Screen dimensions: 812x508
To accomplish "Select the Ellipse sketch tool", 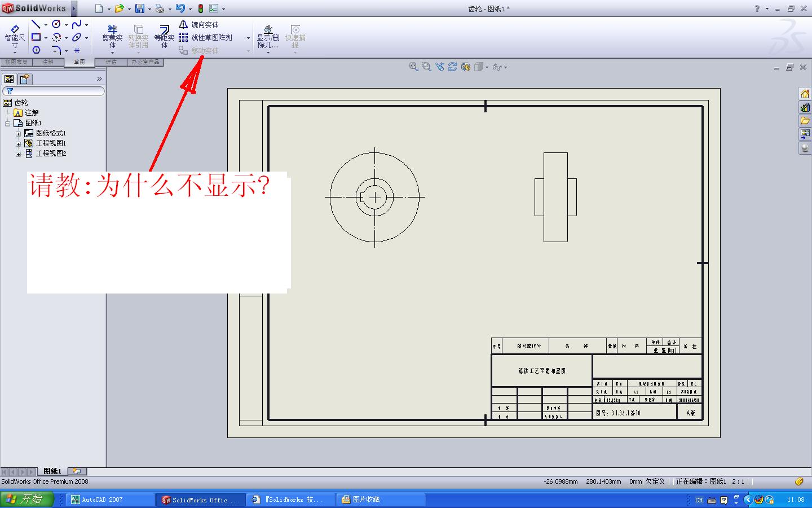I will coord(77,37).
